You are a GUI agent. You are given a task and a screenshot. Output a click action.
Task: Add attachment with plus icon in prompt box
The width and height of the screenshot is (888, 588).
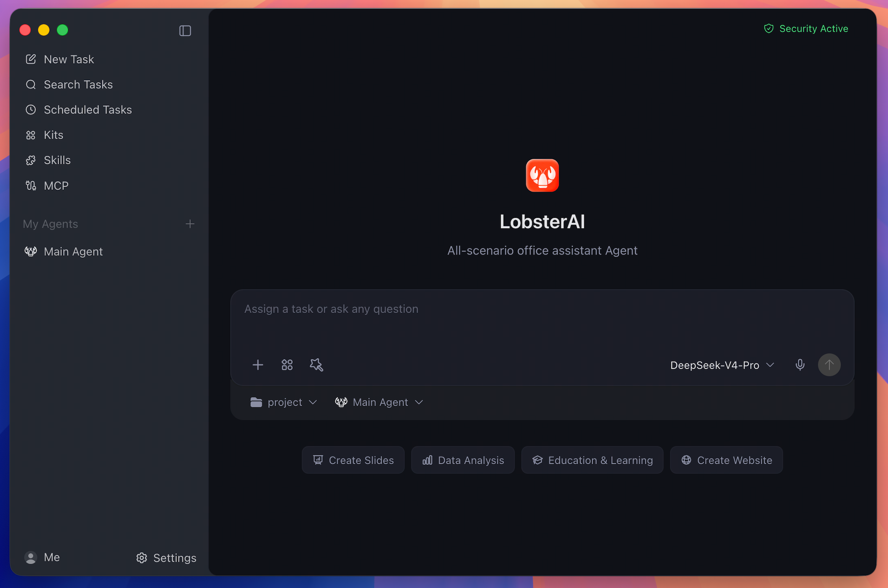258,365
